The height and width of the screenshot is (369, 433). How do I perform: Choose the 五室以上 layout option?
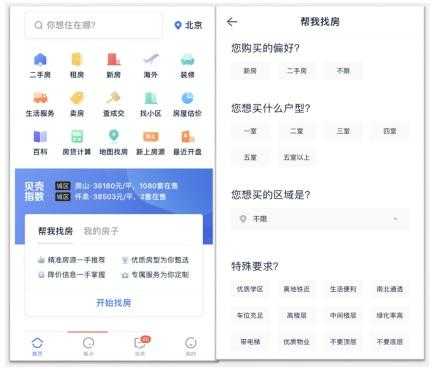click(296, 157)
